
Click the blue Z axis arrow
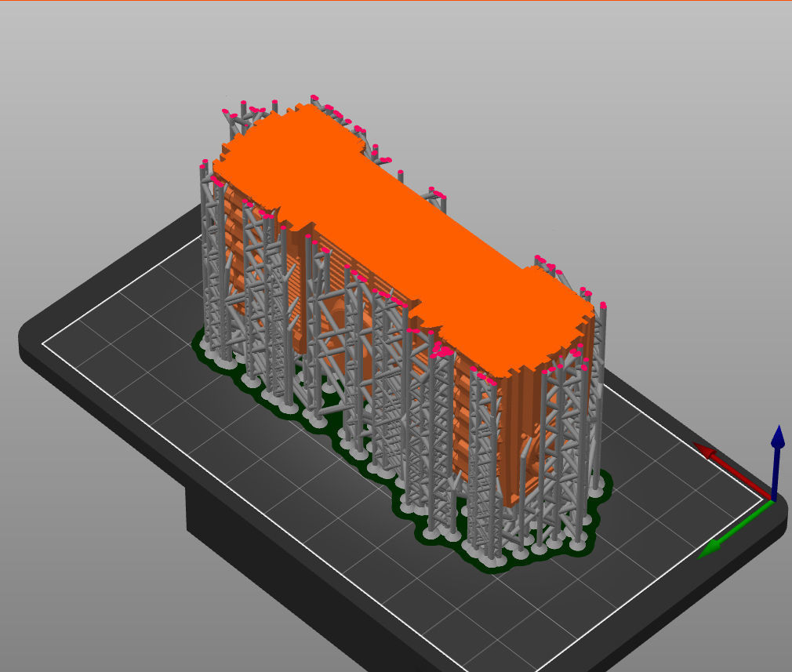coord(777,463)
